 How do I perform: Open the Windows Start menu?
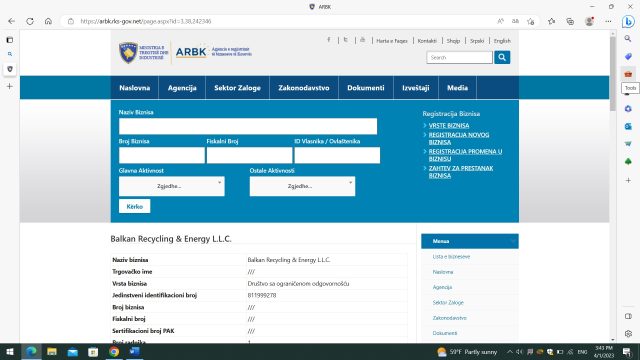(10, 352)
